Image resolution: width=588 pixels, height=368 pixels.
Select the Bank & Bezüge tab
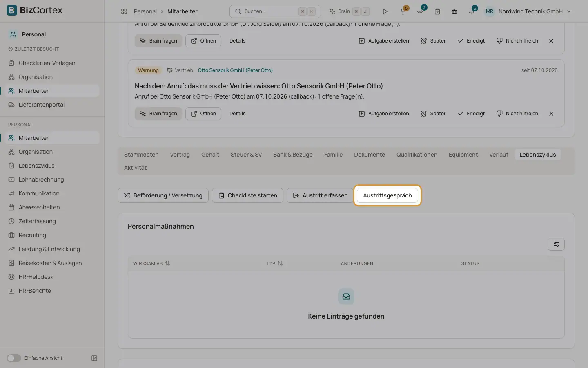(x=293, y=155)
